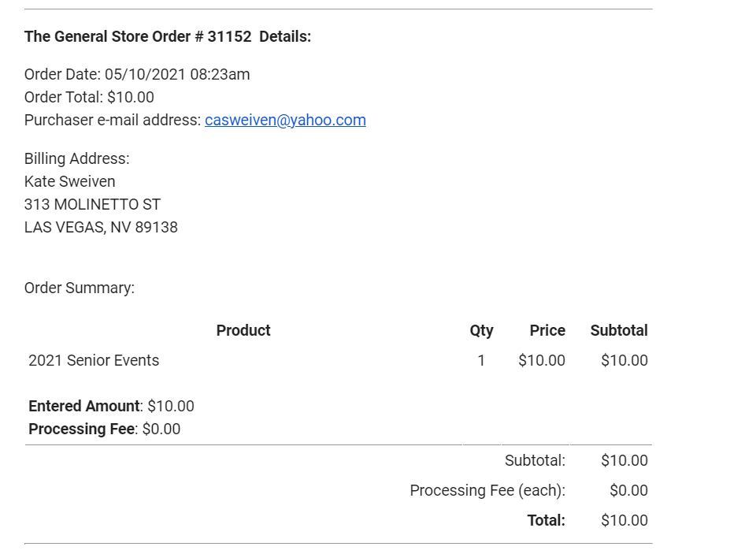The image size is (756, 554).
Task: Click the Order Date 05/10/2021 line
Action: pos(137,75)
